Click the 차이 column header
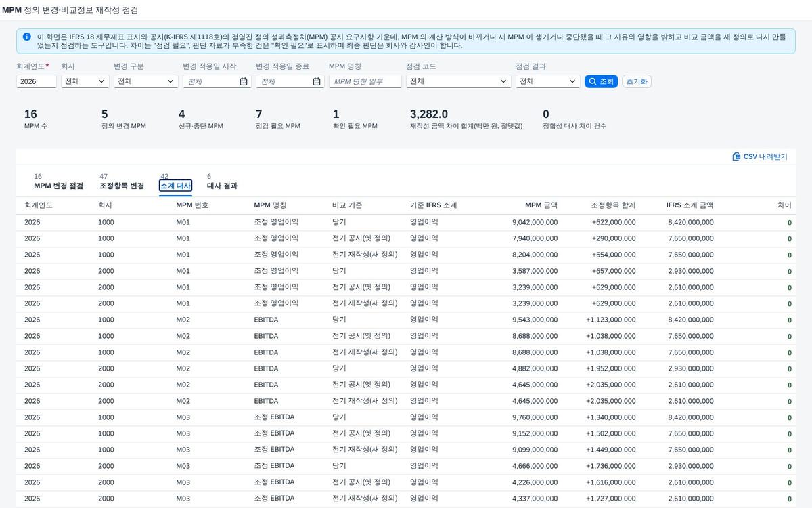 785,205
